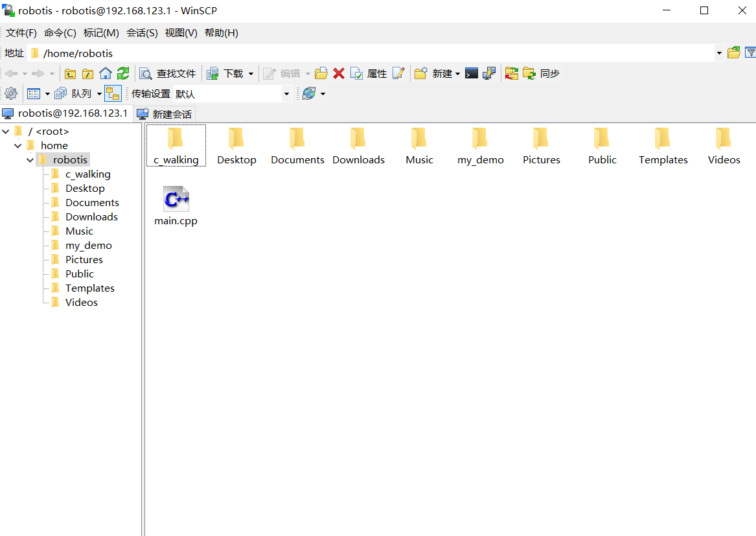
Task: Open the 帮助(H) menu
Action: click(x=222, y=33)
